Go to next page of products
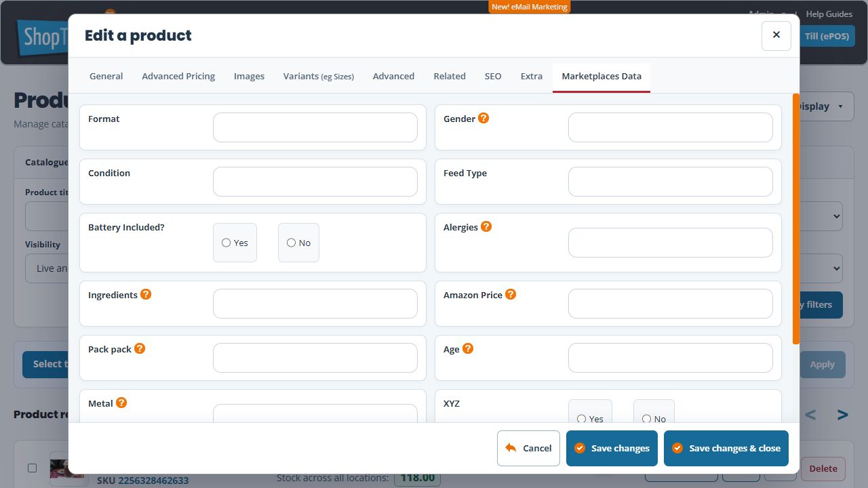868x488 pixels. pyautogui.click(x=842, y=415)
